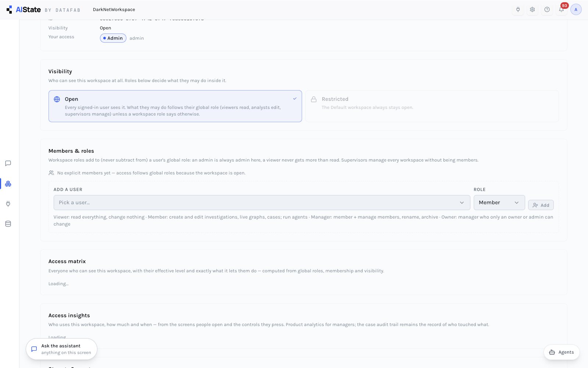
Task: Select the Restricted visibility option card
Action: point(432,106)
